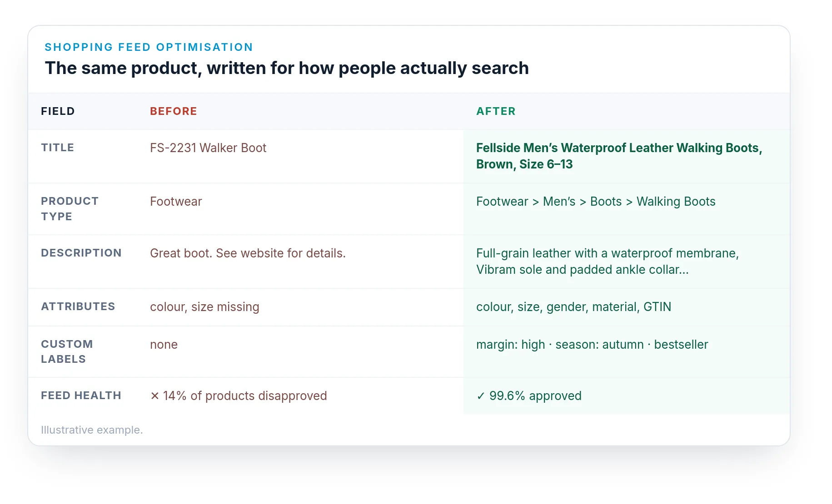
Task: Click the BEFORE column header
Action: point(174,111)
